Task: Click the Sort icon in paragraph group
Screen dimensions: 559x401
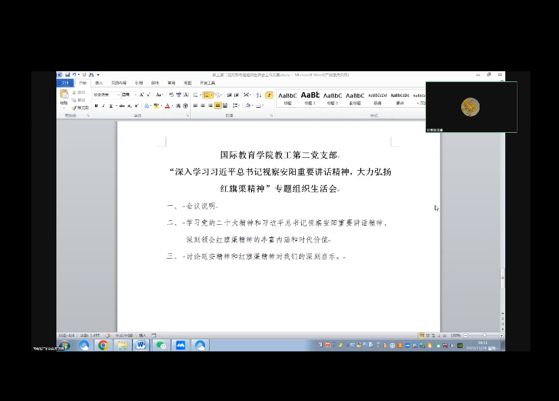Action: tap(259, 95)
